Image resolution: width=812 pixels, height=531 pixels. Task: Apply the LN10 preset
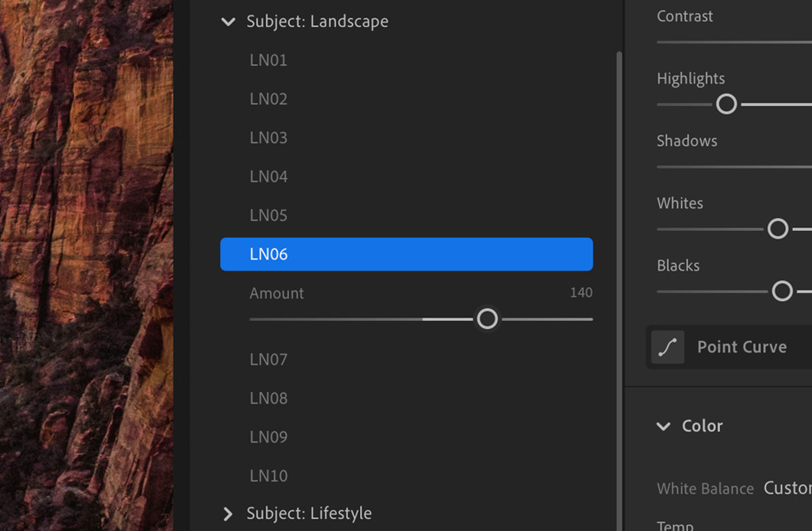click(268, 475)
